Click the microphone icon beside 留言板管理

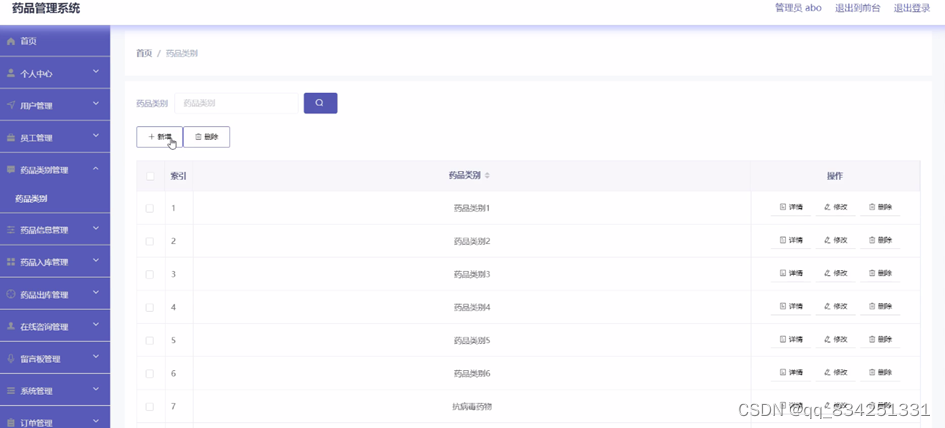(10, 359)
